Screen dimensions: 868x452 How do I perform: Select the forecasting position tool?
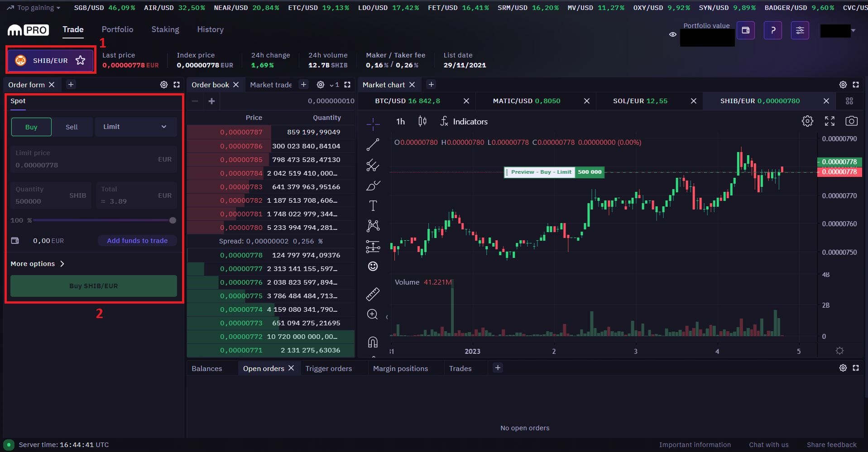point(373,246)
